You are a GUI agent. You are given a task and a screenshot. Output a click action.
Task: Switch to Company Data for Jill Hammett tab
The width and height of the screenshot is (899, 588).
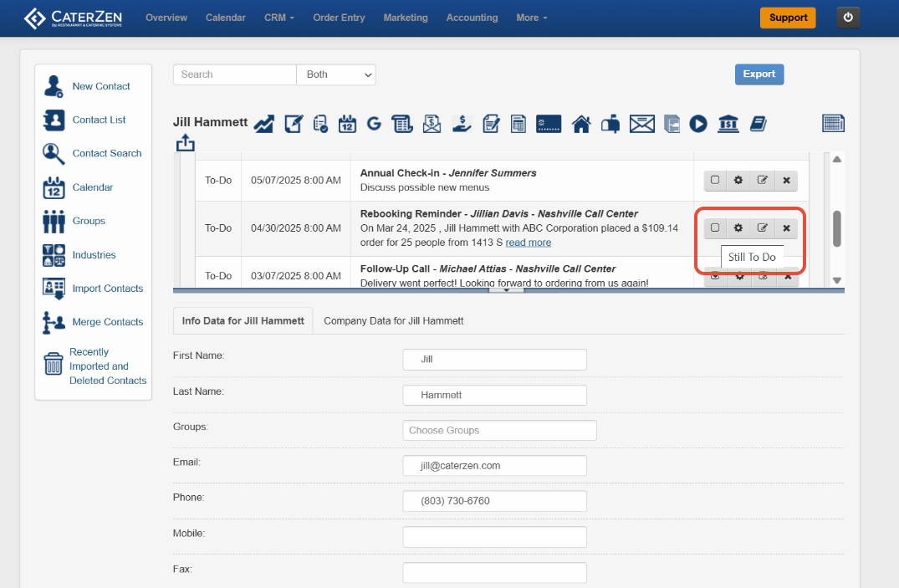point(393,320)
